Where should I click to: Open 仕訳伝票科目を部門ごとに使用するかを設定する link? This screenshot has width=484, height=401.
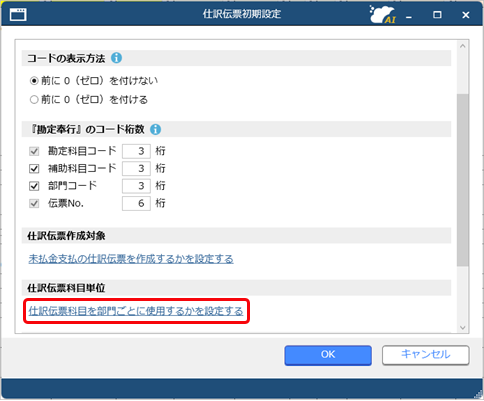[136, 311]
